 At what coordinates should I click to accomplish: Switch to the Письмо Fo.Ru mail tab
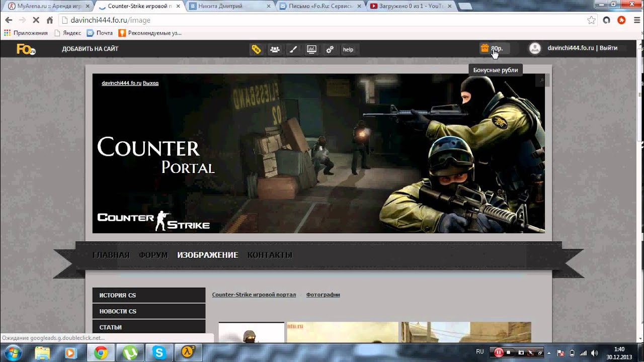320,6
